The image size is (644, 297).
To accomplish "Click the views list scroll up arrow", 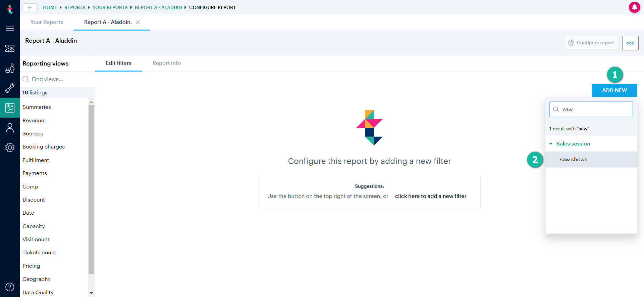I will coord(91,102).
